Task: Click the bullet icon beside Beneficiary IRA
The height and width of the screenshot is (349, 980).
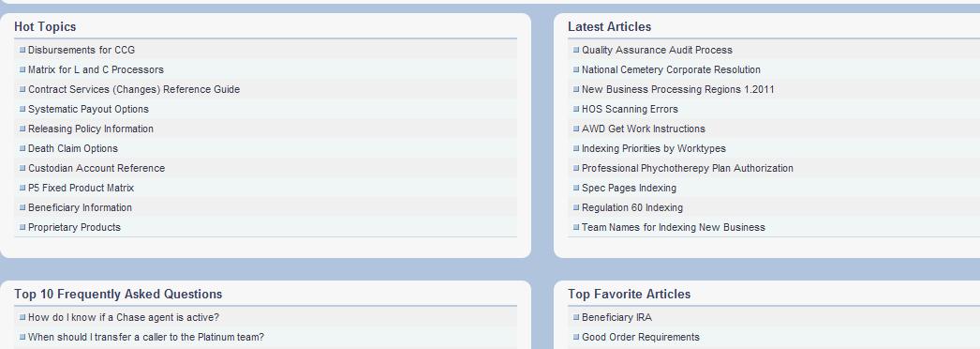Action: point(576,317)
